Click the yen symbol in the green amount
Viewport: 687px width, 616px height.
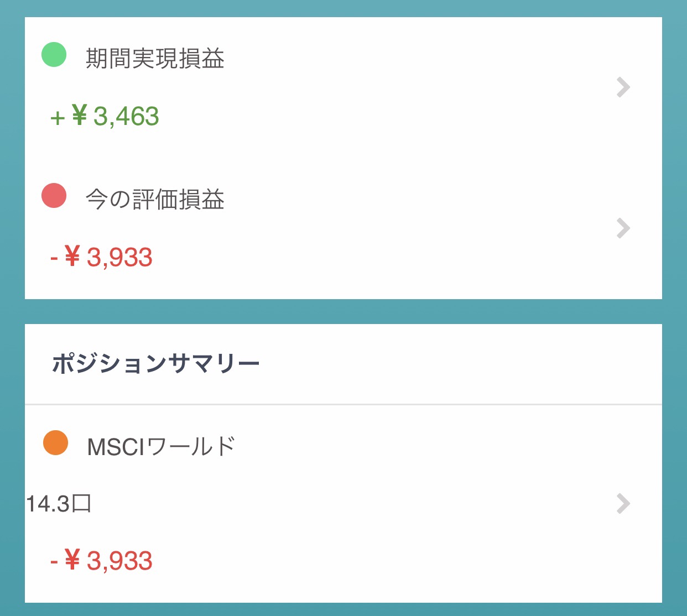(80, 116)
